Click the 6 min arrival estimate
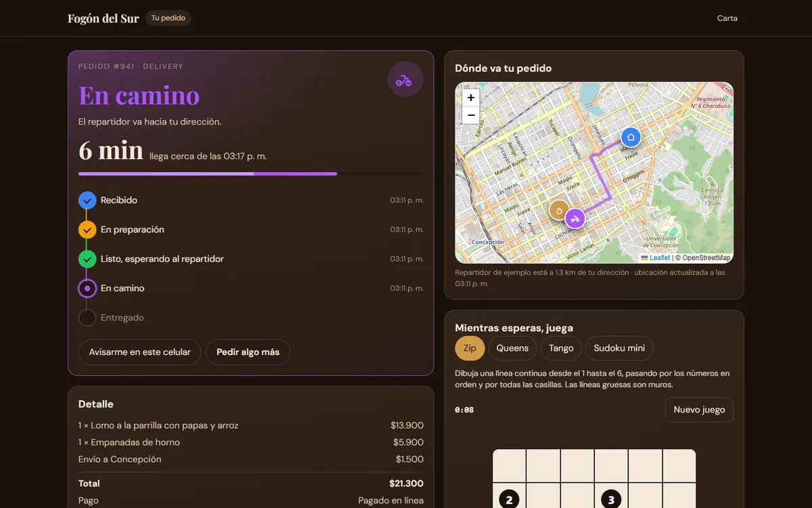This screenshot has width=812, height=508. coord(111,150)
